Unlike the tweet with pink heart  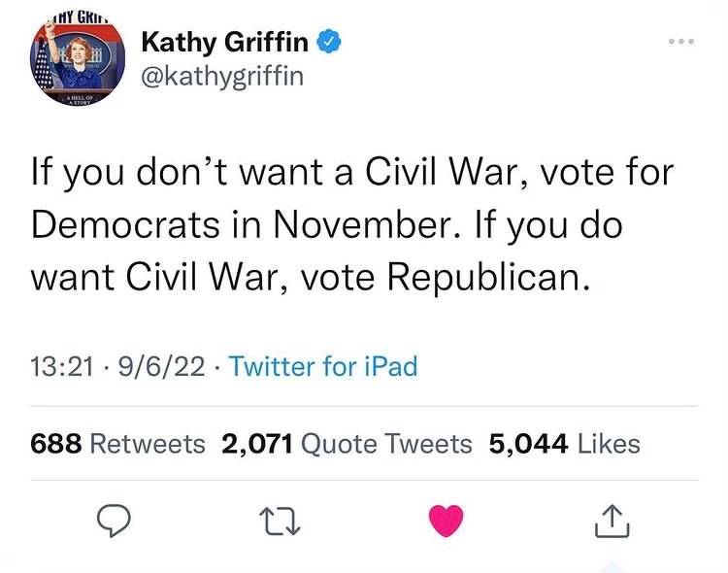click(447, 522)
